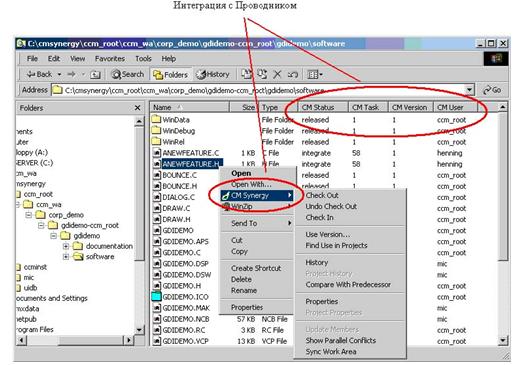Collapse the corp_demo tree node
513x365 pixels.
[29, 215]
